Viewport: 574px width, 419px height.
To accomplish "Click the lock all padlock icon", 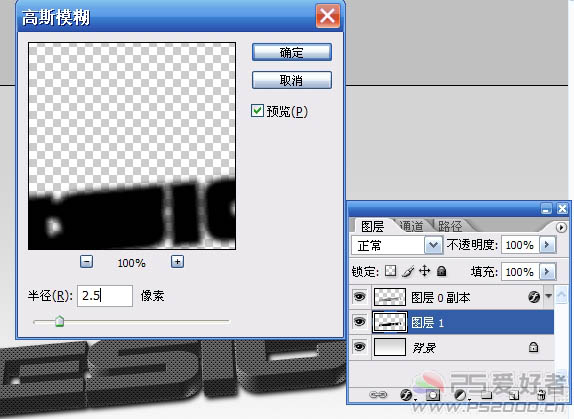I will [442, 271].
